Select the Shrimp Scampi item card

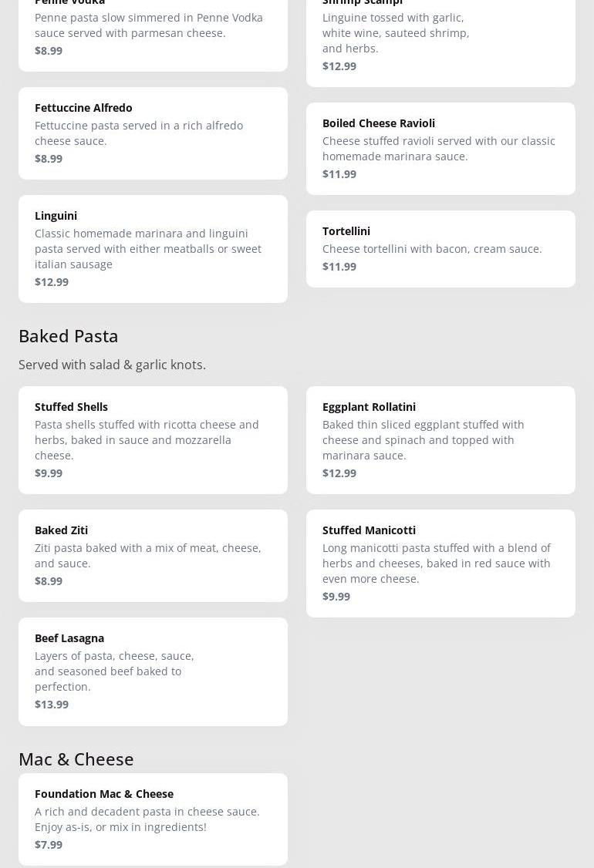440,39
